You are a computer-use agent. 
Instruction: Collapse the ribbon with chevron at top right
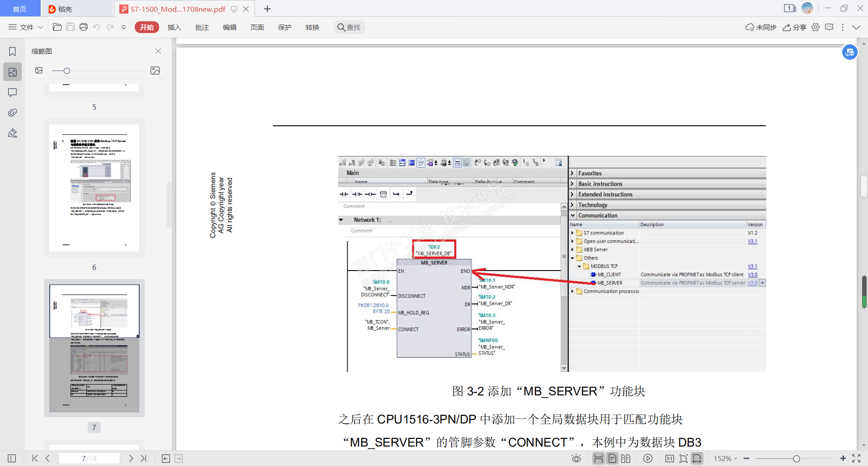tap(856, 27)
